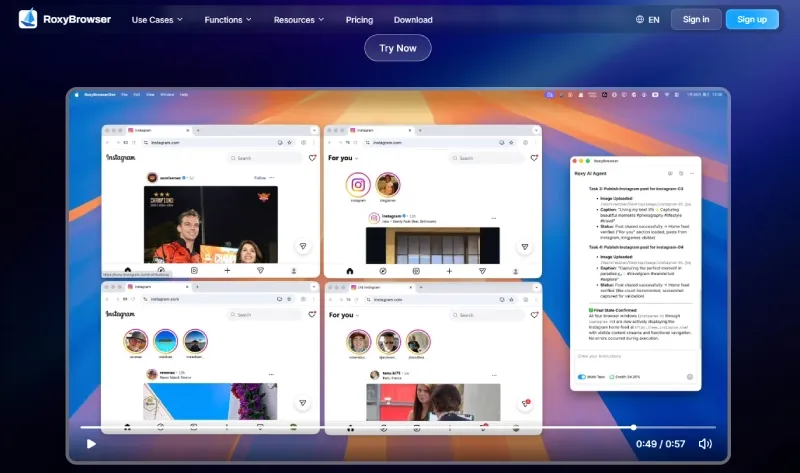Expand the For you dropdown in top-right Instagram window

(x=343, y=158)
